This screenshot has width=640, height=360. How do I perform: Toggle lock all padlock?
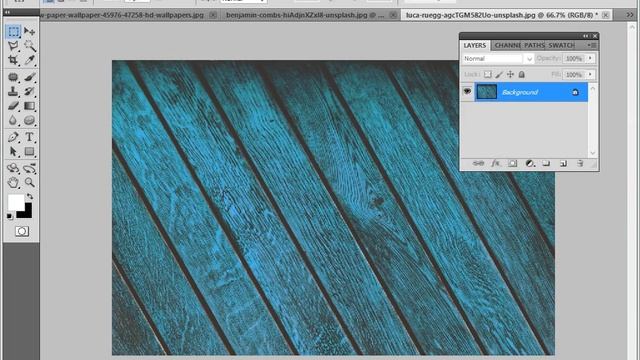(522, 75)
